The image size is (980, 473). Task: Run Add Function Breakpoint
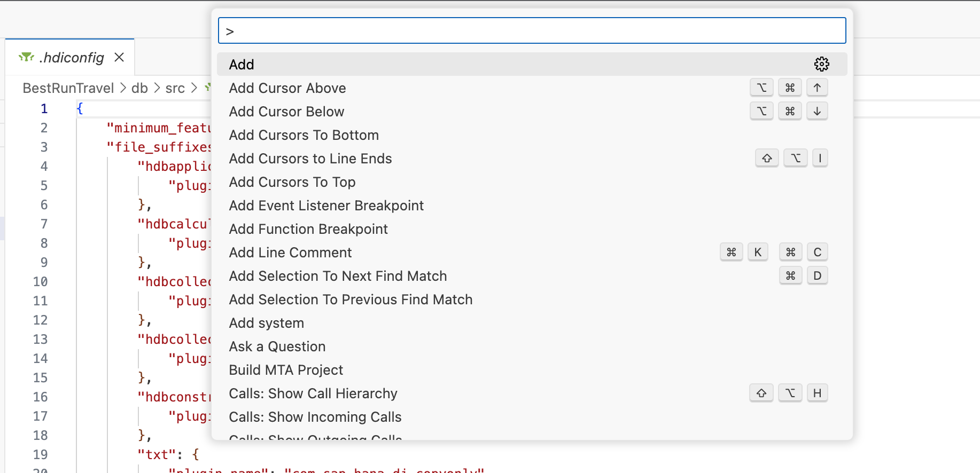coord(532,228)
